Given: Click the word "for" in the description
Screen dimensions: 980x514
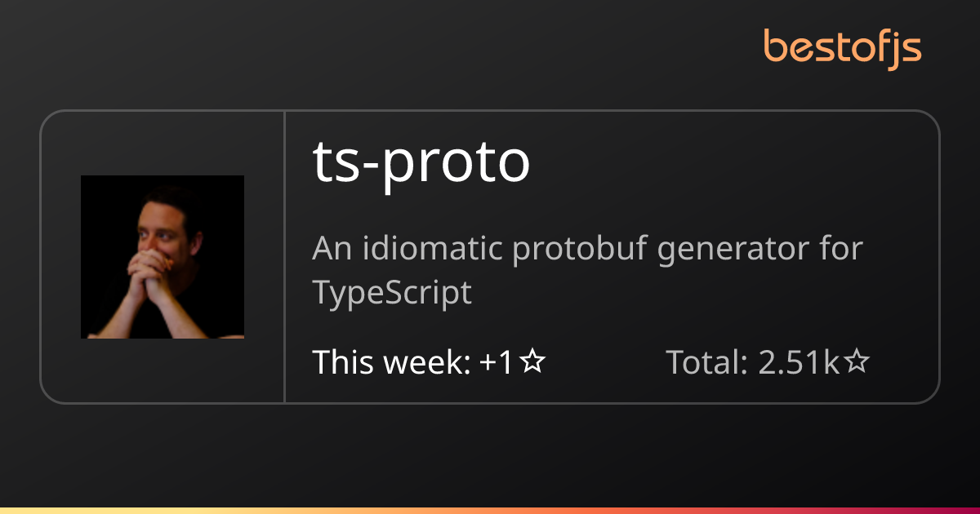Looking at the screenshot, I should (842, 250).
